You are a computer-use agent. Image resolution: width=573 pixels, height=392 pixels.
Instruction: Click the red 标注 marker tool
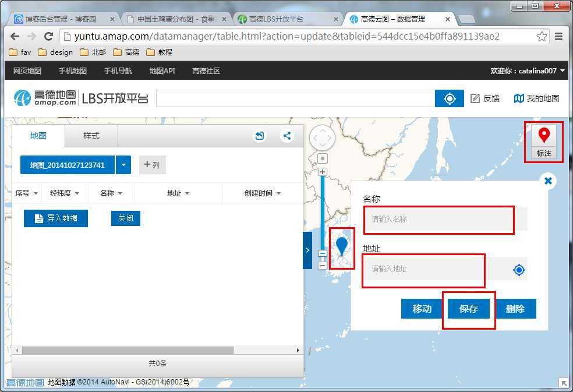click(x=544, y=142)
